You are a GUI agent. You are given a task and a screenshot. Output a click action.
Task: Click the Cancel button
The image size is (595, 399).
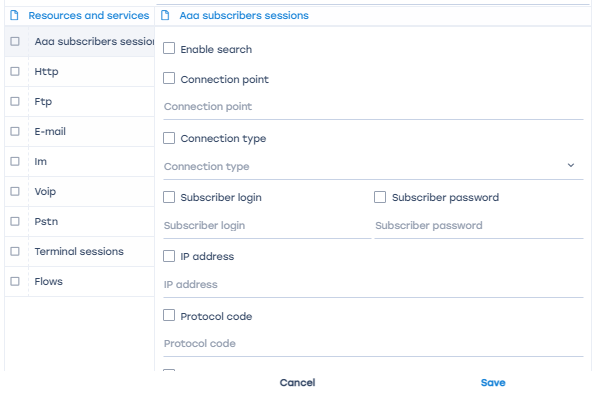(x=298, y=383)
